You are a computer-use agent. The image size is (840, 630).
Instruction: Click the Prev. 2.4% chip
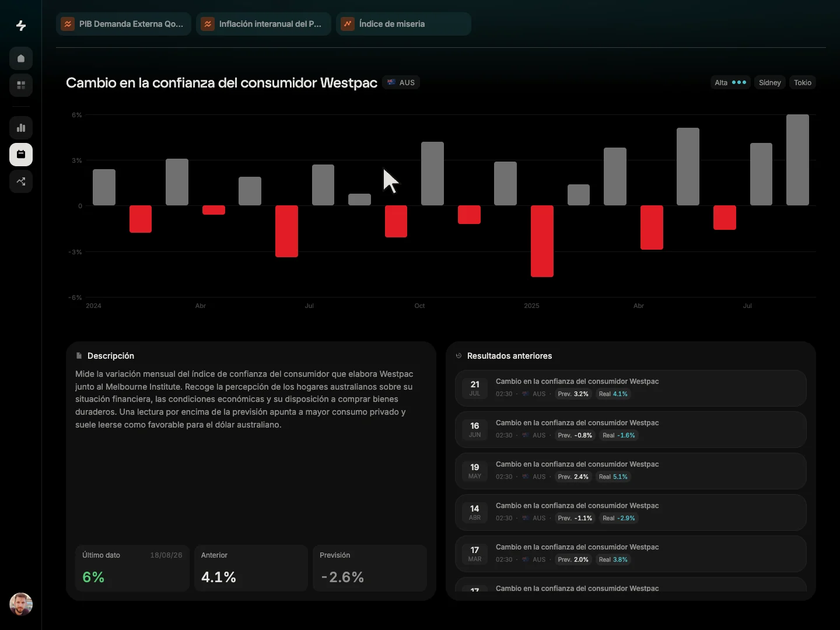(573, 477)
